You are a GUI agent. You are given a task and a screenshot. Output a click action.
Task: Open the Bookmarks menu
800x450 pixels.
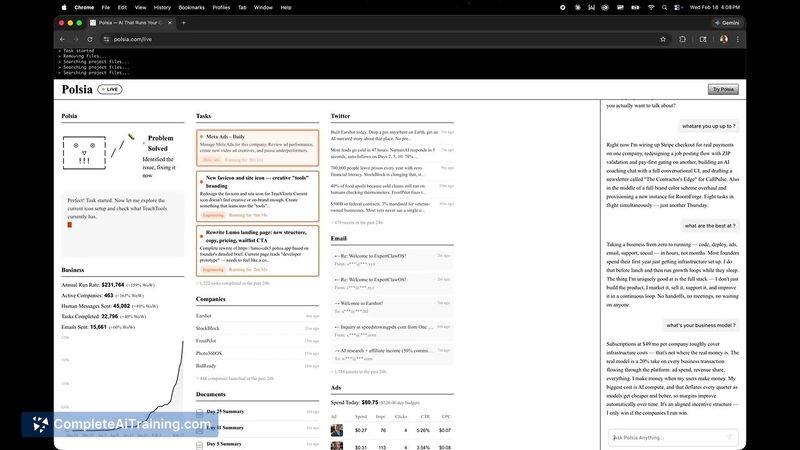pos(191,8)
